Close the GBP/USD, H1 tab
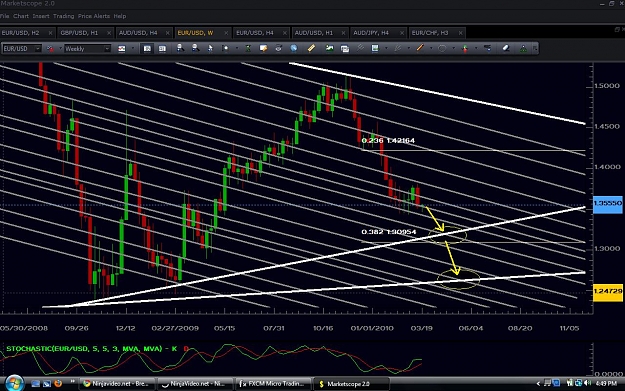This screenshot has height=391, width=625. 109,33
